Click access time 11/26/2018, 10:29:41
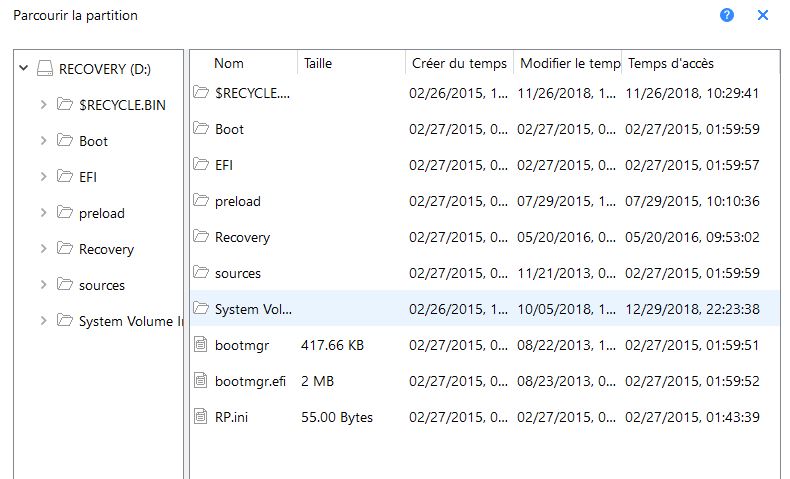Viewport: 790px width, 479px height. (692, 93)
